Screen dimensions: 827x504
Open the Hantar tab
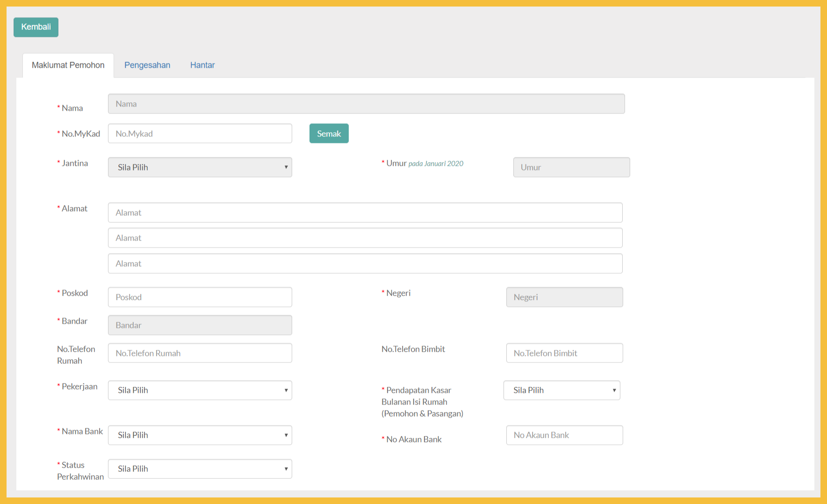pos(202,65)
